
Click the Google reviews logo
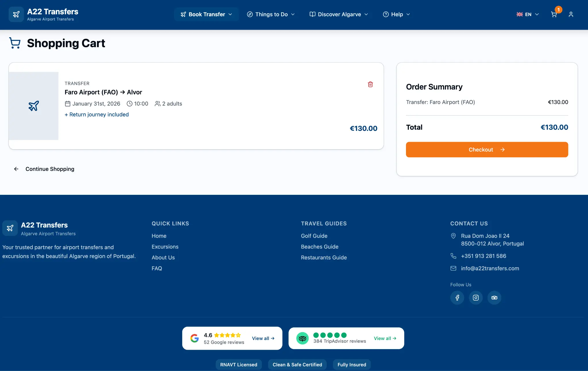pyautogui.click(x=195, y=338)
